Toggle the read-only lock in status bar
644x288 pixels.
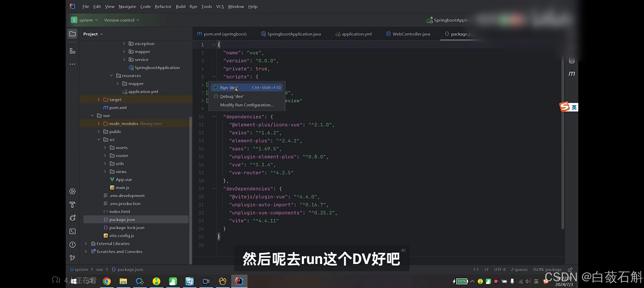(570, 270)
